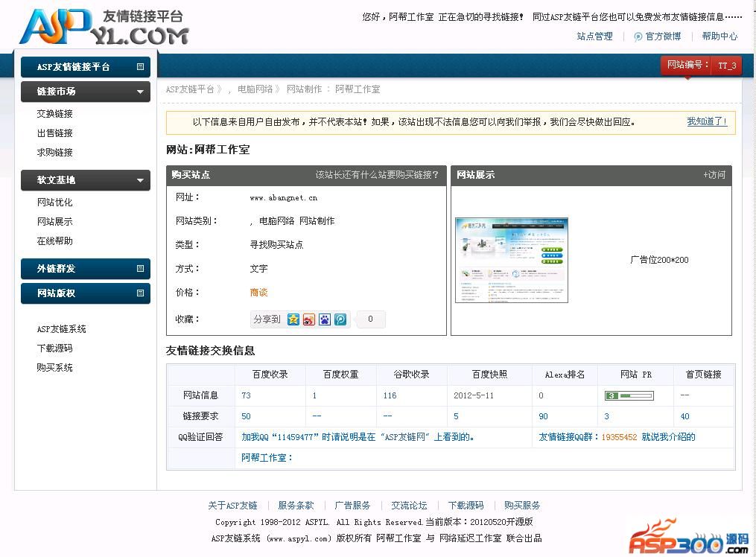Share to QQ Zone star icon
Image resolution: width=756 pixels, height=557 pixels.
[x=293, y=319]
